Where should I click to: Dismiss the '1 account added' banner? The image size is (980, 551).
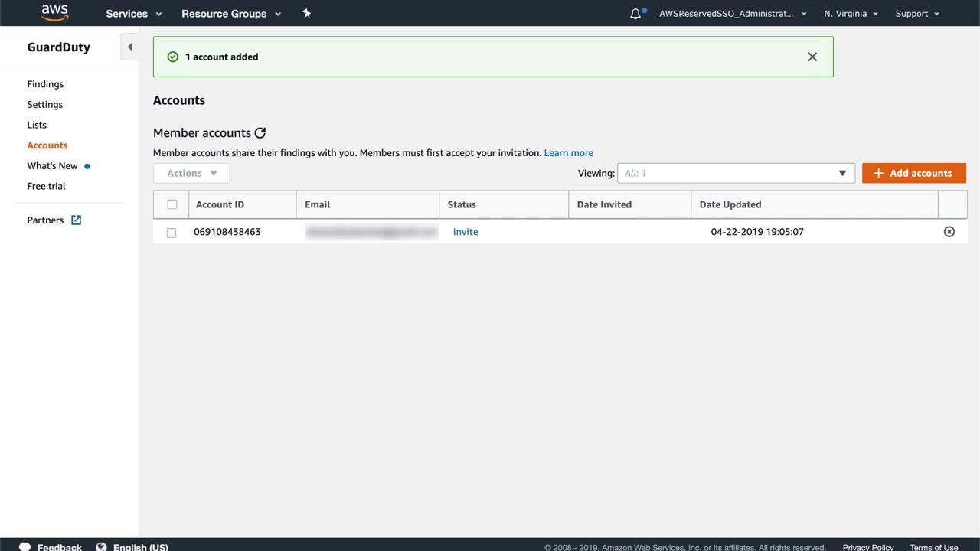tap(812, 57)
